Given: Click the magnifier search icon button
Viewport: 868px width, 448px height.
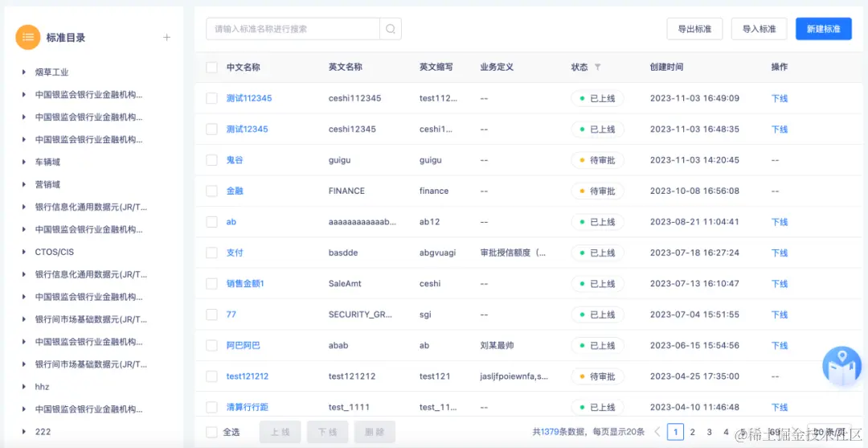Looking at the screenshot, I should click(x=391, y=29).
